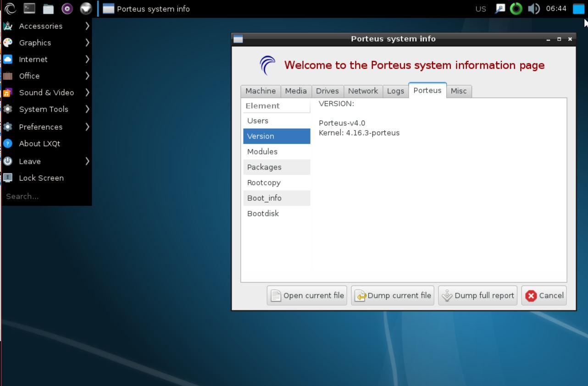This screenshot has height=386, width=588.
Task: Open the volume speaker tray icon
Action: (533, 9)
